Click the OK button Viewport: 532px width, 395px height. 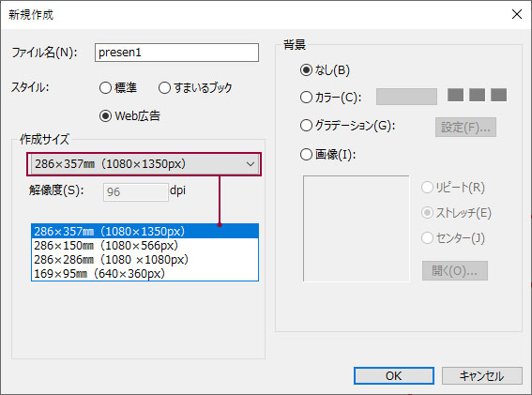tap(394, 375)
